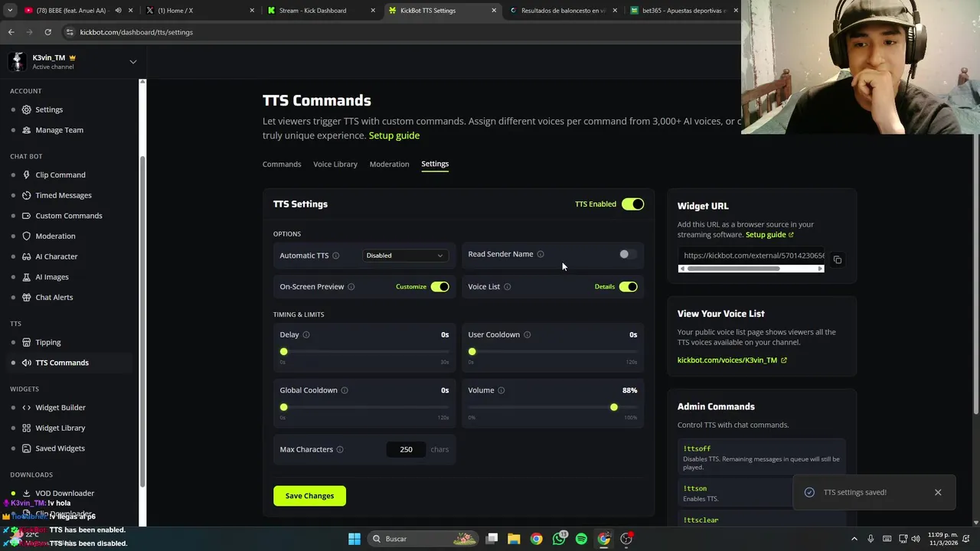The width and height of the screenshot is (980, 551).
Task: Click the Widget URL text field
Action: pyautogui.click(x=751, y=256)
